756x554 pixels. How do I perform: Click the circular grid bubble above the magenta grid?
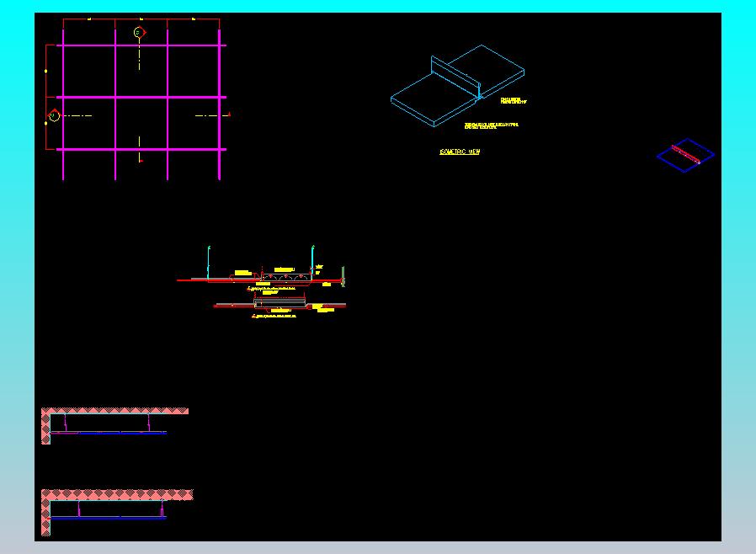[140, 32]
